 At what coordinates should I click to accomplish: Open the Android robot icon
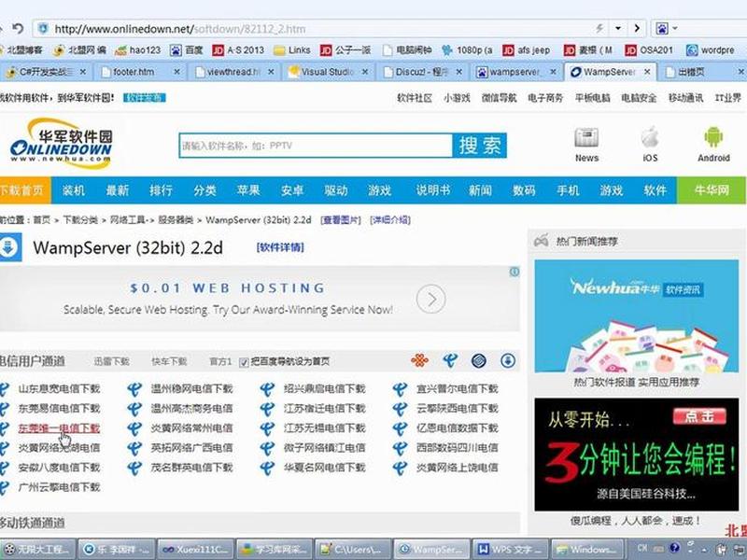713,145
